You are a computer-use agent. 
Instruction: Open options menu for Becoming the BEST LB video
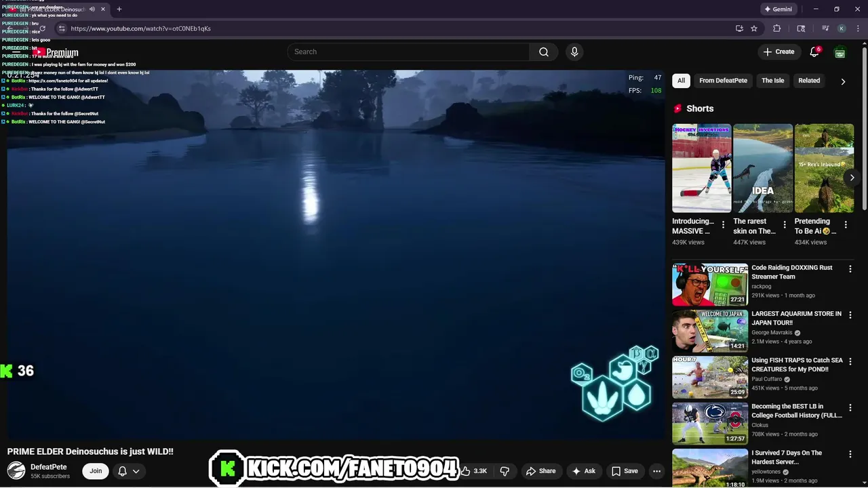[850, 408]
